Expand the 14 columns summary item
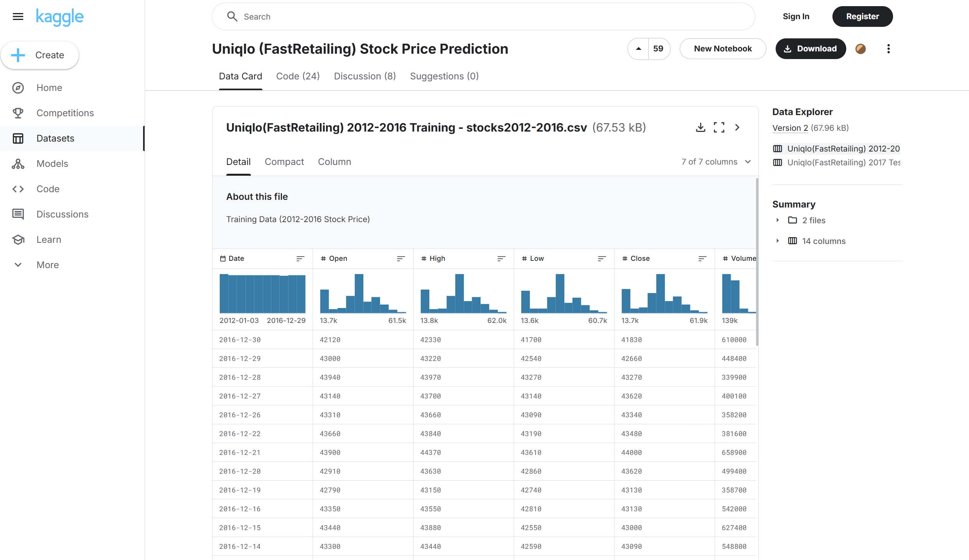The image size is (969, 560). click(x=778, y=241)
